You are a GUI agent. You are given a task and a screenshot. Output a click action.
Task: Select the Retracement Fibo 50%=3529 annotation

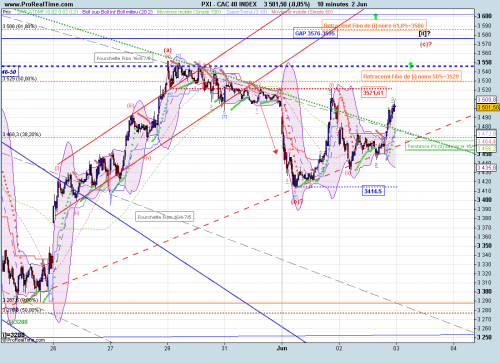411,76
